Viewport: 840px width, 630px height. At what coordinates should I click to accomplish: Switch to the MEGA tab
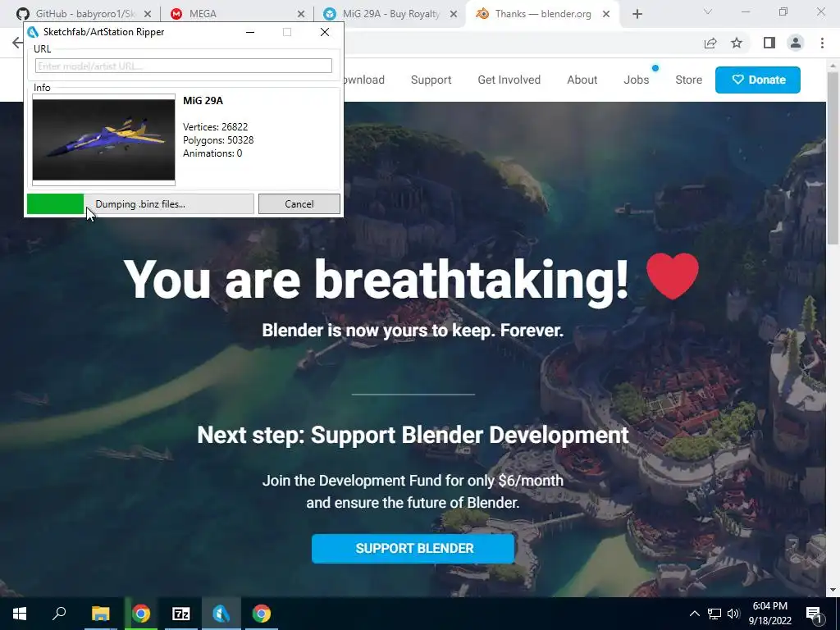(x=235, y=14)
